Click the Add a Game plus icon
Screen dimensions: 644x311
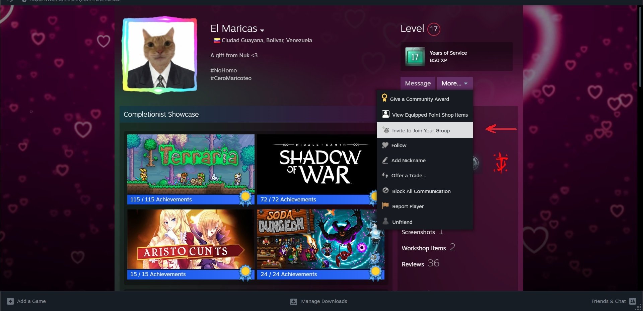point(10,301)
